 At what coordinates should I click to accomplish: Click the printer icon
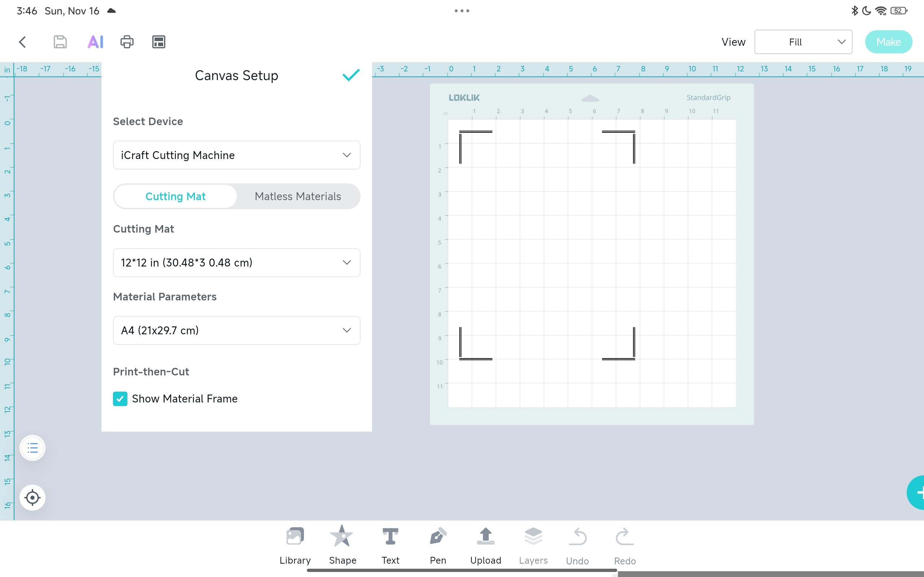(127, 42)
